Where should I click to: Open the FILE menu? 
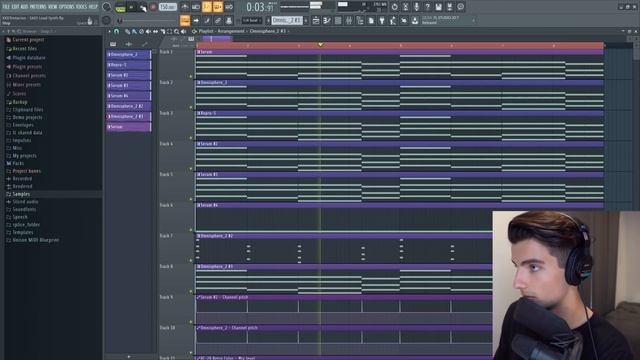click(x=6, y=7)
